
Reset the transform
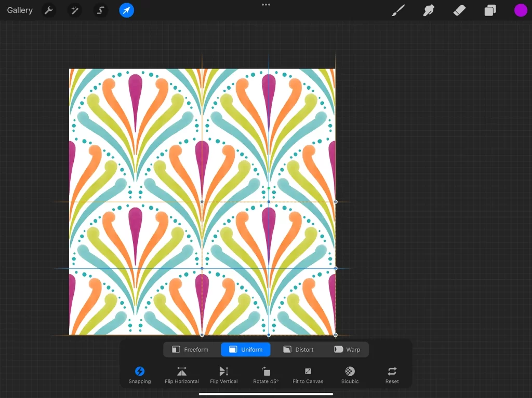coord(392,375)
